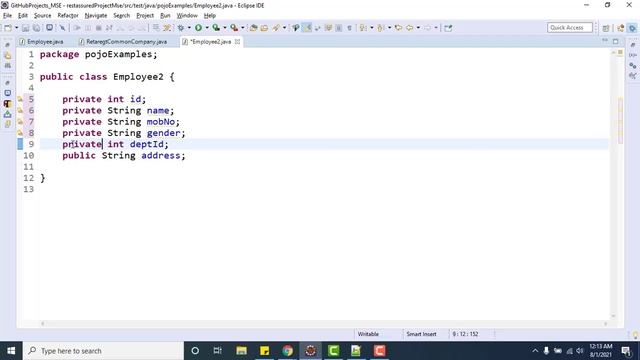Open the Coverage dropdown arrow
Image resolution: width=640 pixels, height=360 pixels.
tap(224, 28)
